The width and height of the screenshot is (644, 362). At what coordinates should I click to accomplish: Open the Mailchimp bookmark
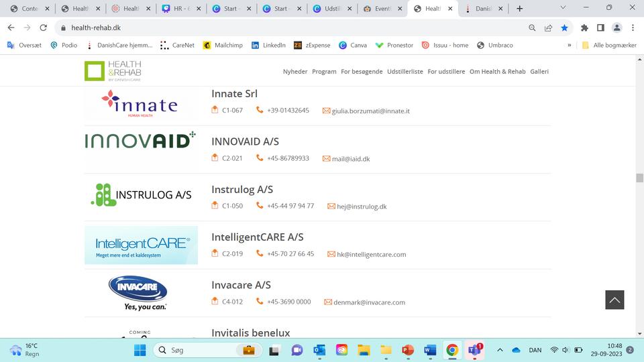coord(223,45)
